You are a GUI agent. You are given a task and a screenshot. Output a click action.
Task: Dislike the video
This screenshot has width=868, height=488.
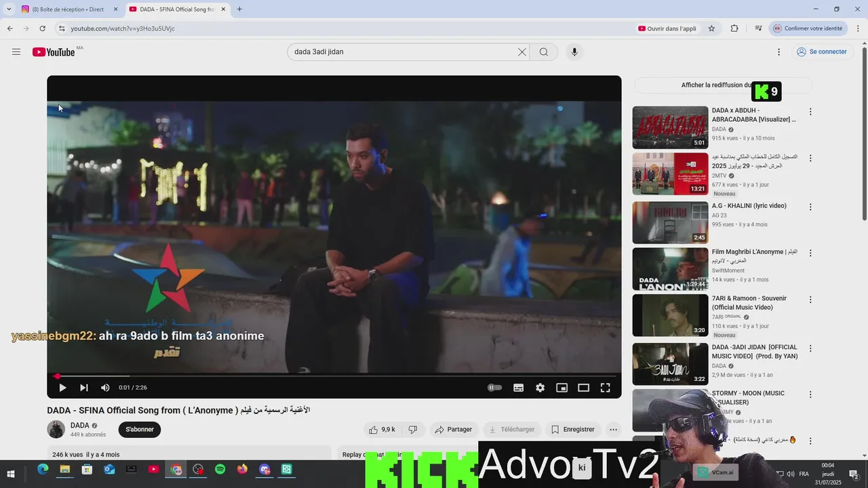coord(412,430)
